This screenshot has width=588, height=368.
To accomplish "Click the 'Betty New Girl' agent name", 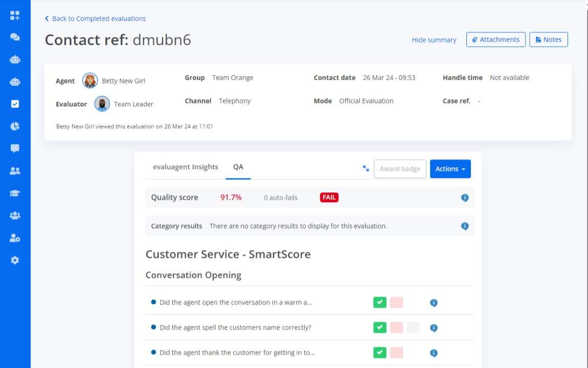I will click(x=123, y=81).
